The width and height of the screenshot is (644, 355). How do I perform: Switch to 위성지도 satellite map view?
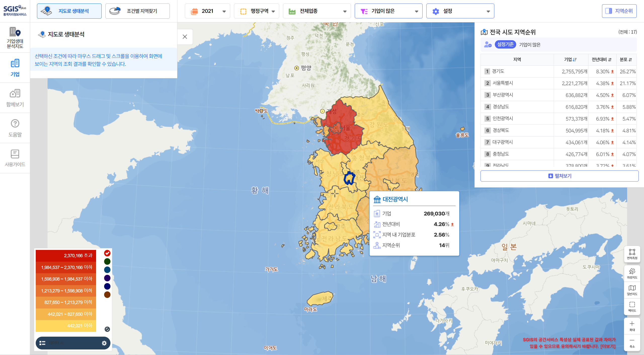632,273
